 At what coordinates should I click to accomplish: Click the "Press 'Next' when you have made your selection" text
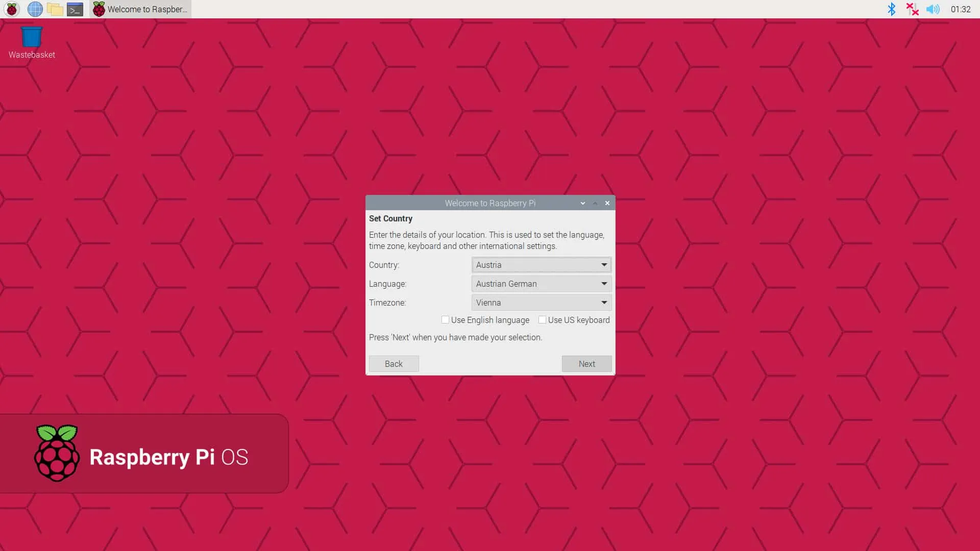click(455, 337)
